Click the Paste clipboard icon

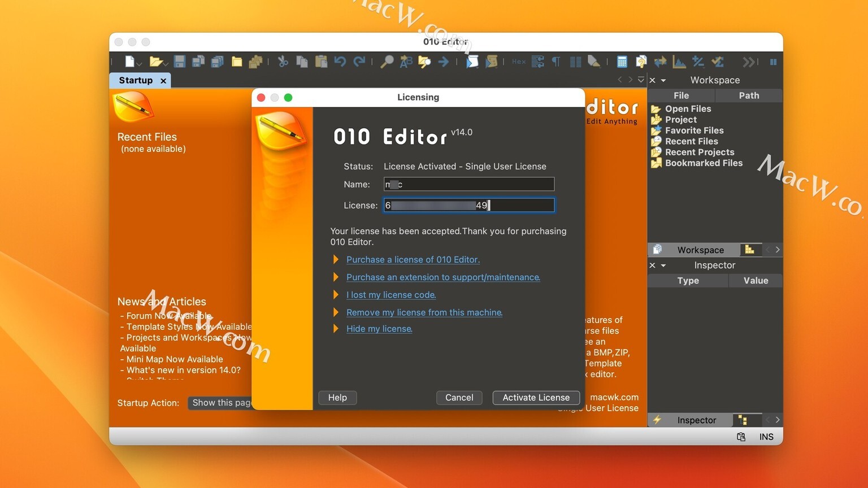click(321, 62)
